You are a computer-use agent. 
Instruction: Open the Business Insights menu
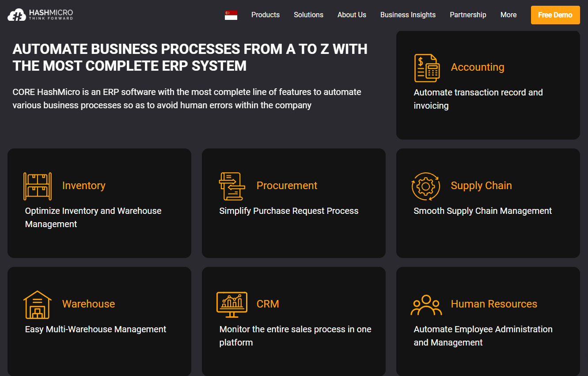(x=408, y=15)
